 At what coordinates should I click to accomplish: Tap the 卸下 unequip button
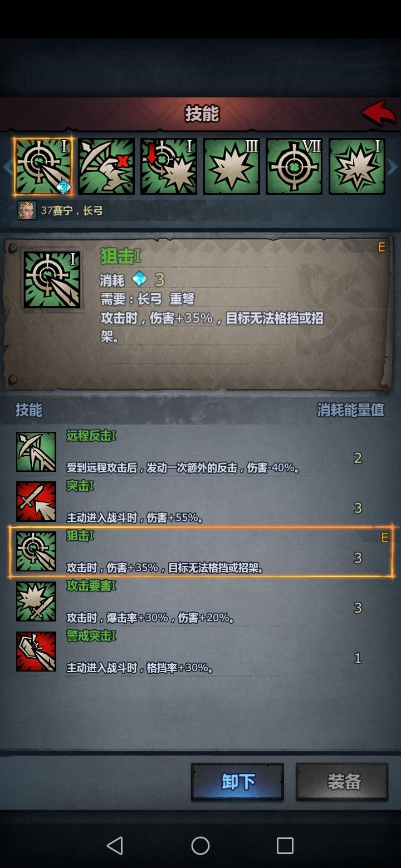tap(238, 782)
